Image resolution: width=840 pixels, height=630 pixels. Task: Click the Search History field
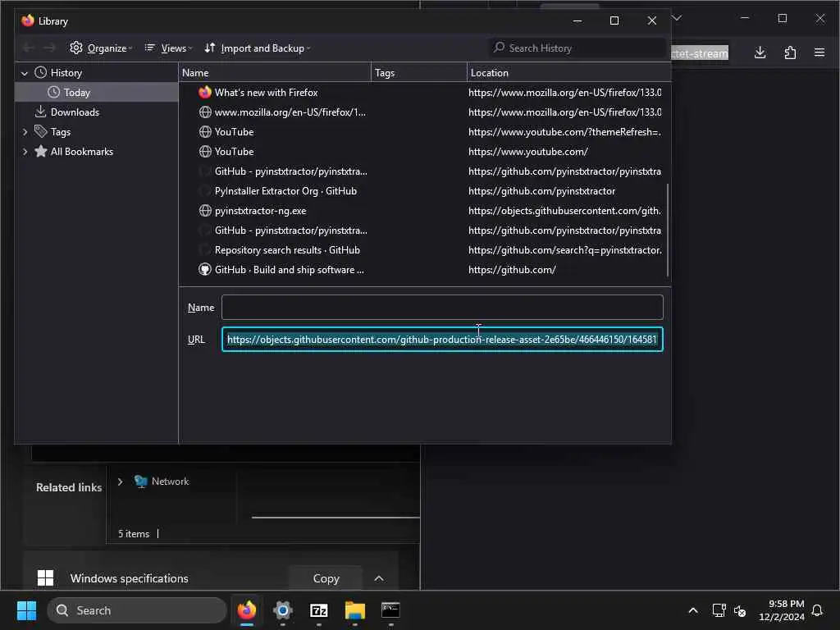577,48
